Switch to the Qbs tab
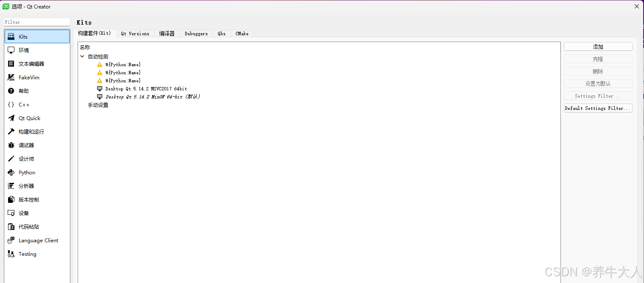 tap(221, 34)
